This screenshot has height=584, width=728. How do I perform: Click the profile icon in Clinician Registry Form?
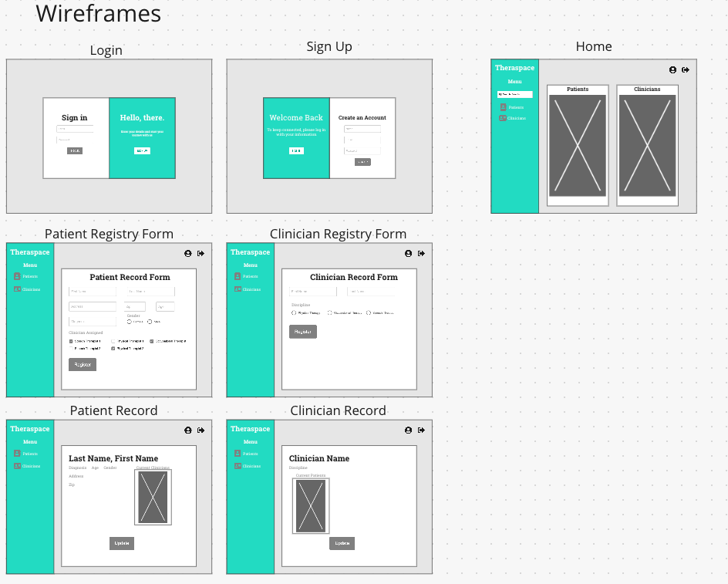pos(408,253)
